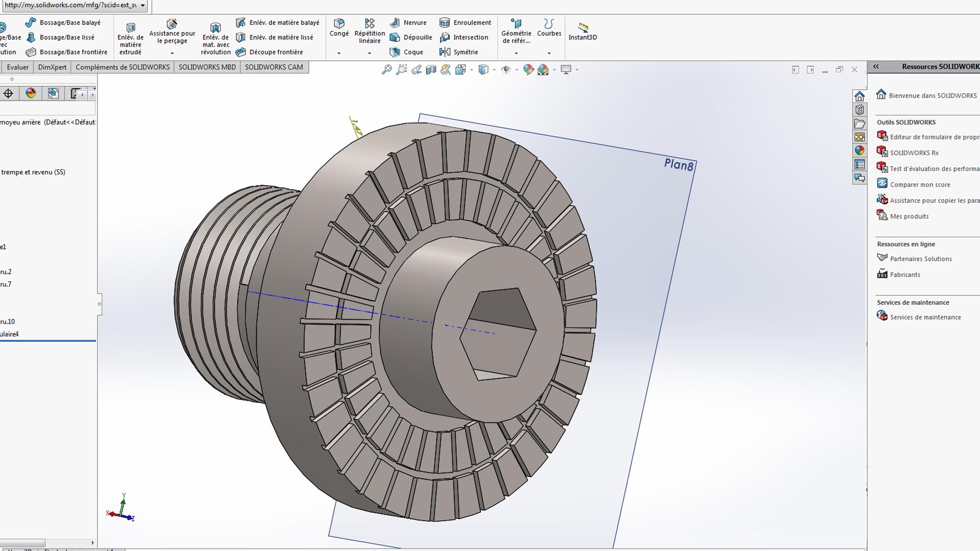Viewport: 980px width, 551px height.
Task: Click Zoom to fit icon
Action: pos(387,70)
